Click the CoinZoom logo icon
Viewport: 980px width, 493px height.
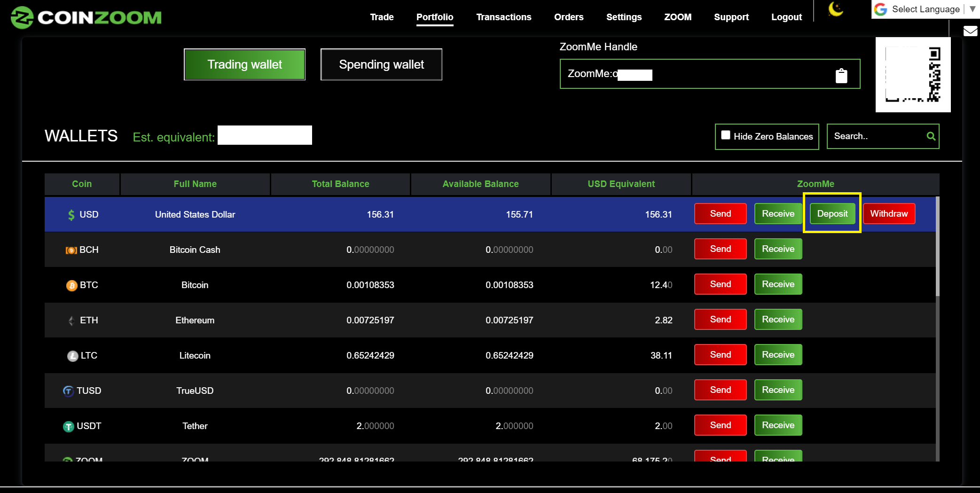pyautogui.click(x=22, y=17)
